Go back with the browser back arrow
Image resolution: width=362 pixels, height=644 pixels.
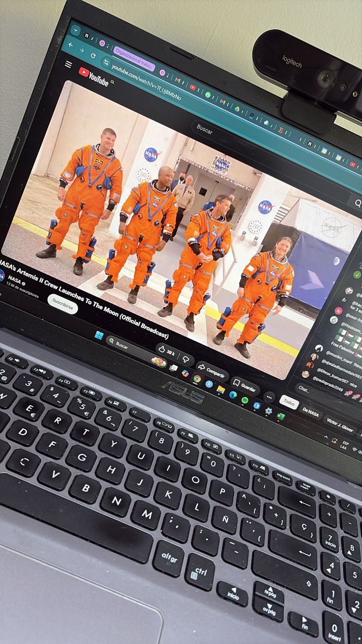(x=70, y=45)
